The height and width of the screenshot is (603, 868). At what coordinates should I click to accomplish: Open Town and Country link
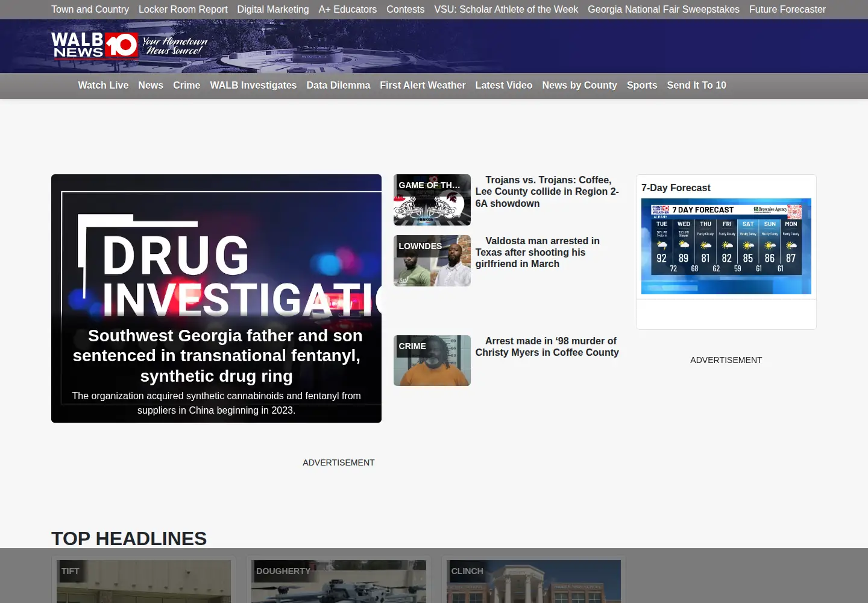tap(90, 10)
